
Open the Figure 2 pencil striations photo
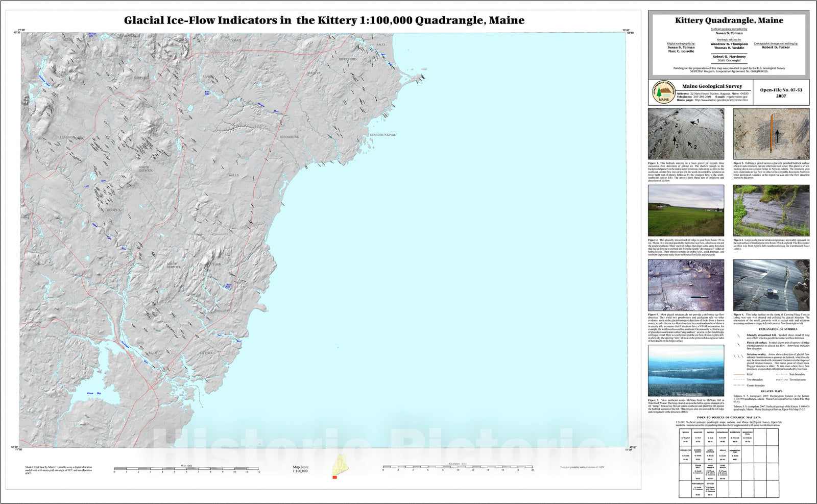[x=771, y=134]
